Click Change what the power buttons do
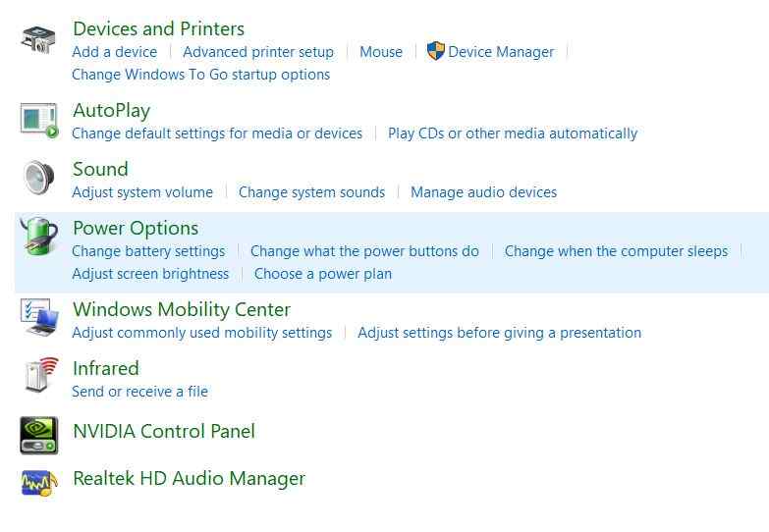Viewport: 769px width, 532px height. [x=364, y=251]
